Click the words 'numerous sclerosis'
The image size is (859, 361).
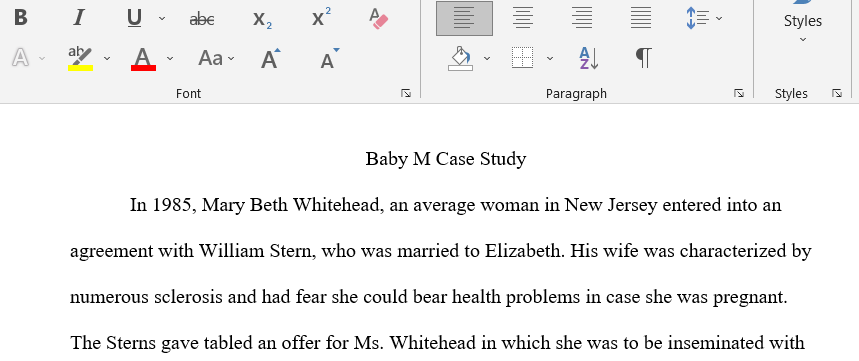click(x=146, y=297)
